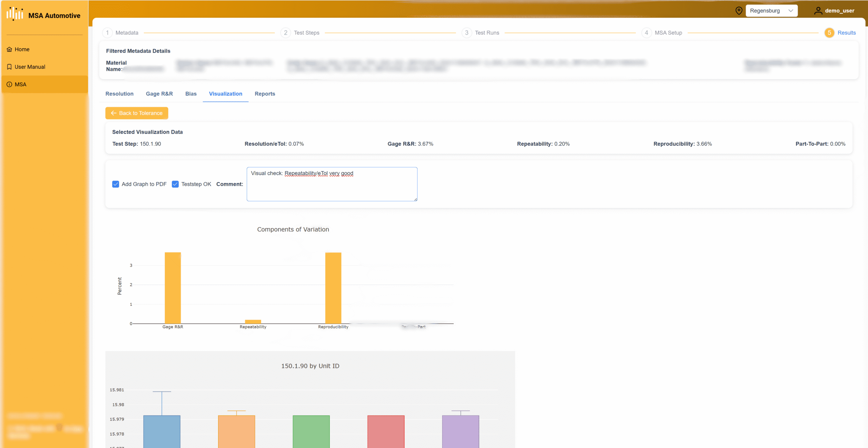Open the Regensburg location dropdown
Viewport: 868px width, 448px height.
pyautogui.click(x=771, y=11)
